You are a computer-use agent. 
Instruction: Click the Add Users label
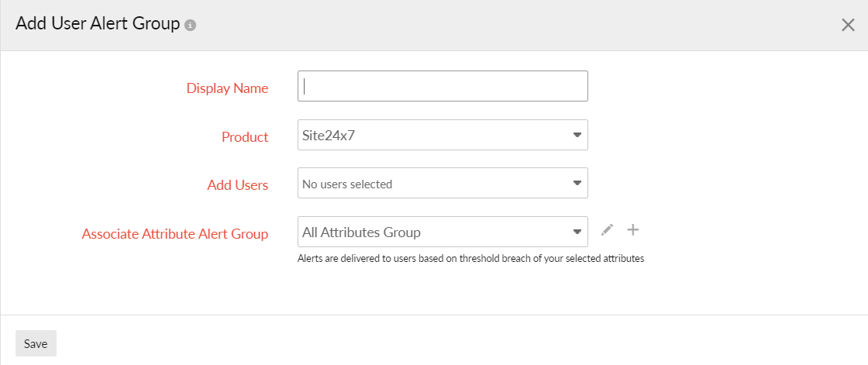click(x=238, y=185)
